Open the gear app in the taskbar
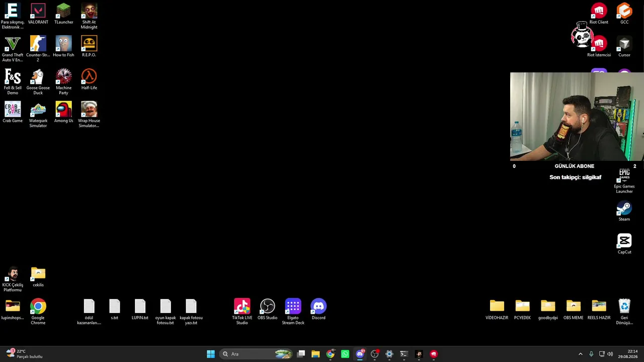The image size is (644, 362). (389, 354)
